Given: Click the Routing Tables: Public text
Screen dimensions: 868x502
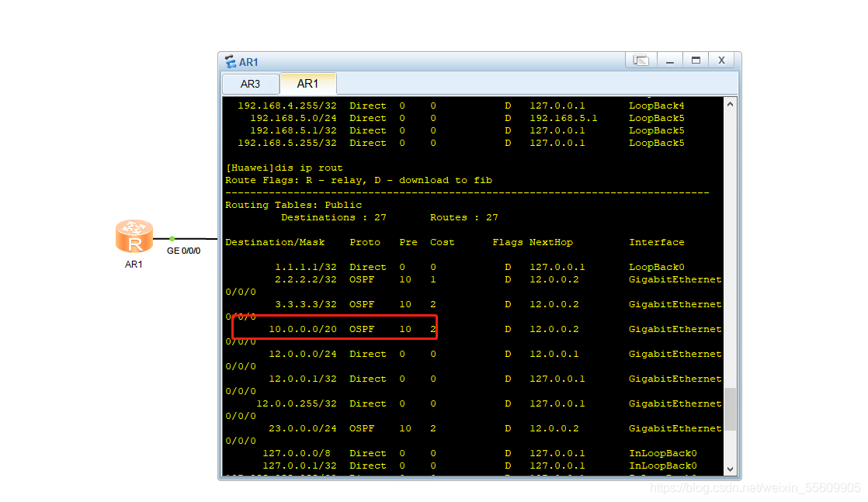Looking at the screenshot, I should tap(293, 205).
